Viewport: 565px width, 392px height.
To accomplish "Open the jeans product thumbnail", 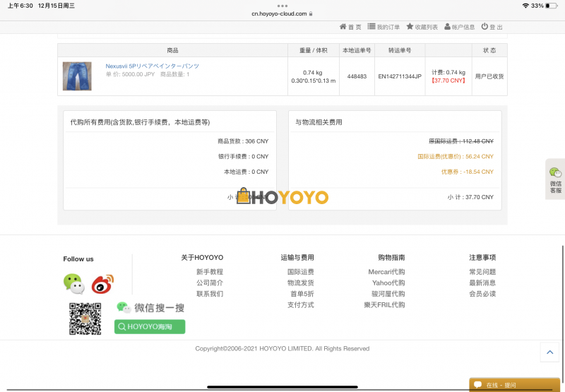I will [x=77, y=76].
